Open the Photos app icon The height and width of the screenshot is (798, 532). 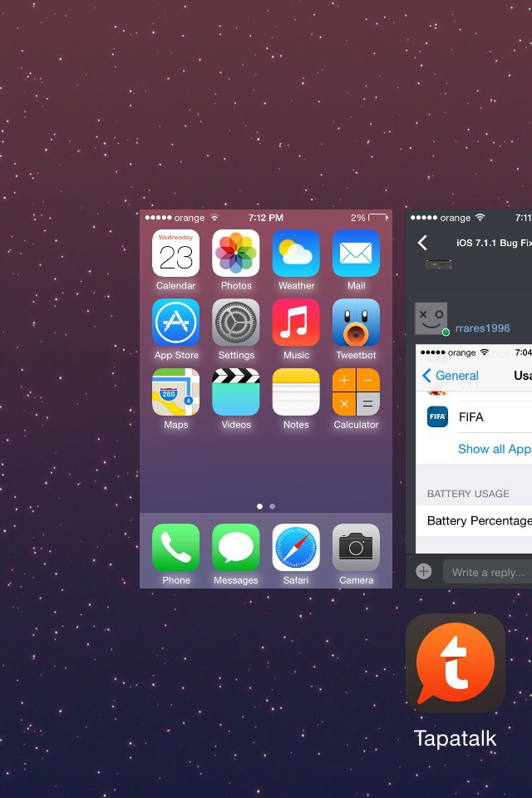click(x=236, y=253)
